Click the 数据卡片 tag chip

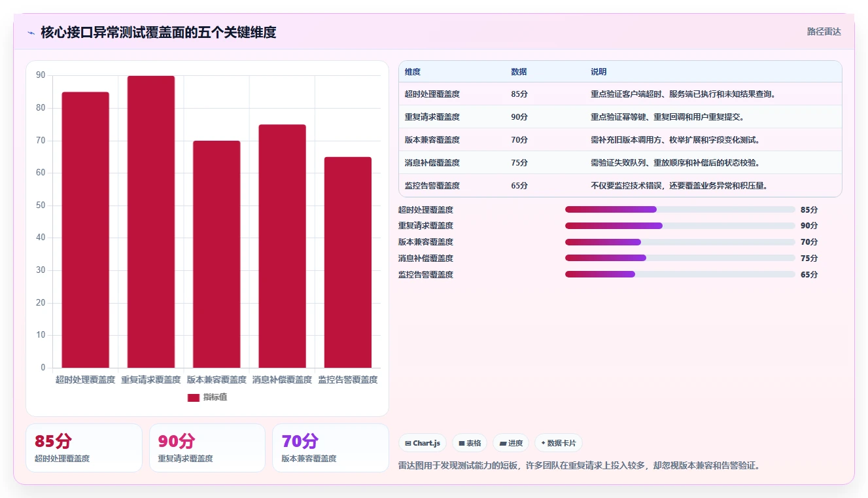click(x=558, y=443)
